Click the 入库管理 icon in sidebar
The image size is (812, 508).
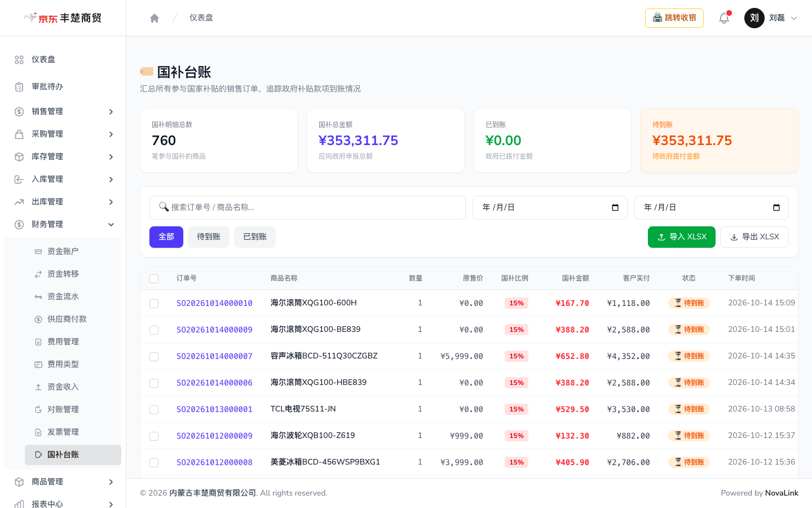(x=19, y=179)
